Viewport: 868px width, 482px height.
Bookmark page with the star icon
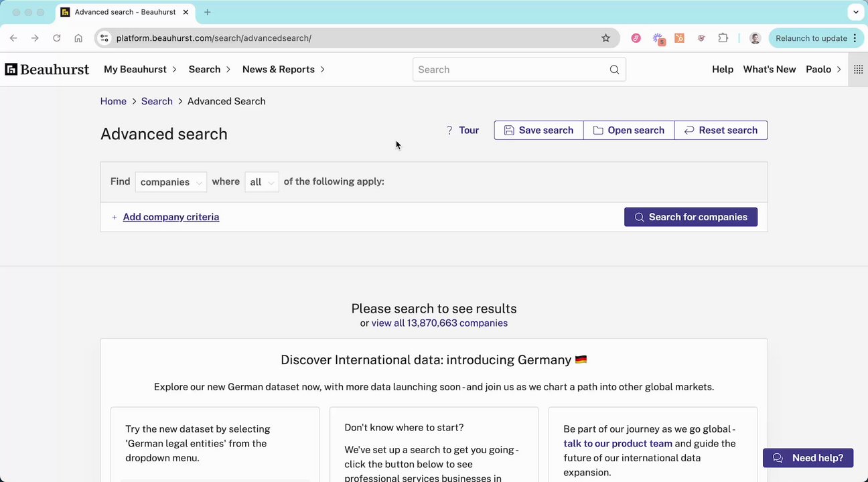point(605,38)
